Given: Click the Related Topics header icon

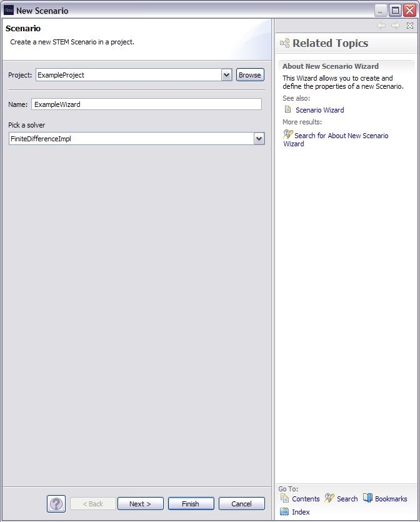Looking at the screenshot, I should tap(284, 43).
